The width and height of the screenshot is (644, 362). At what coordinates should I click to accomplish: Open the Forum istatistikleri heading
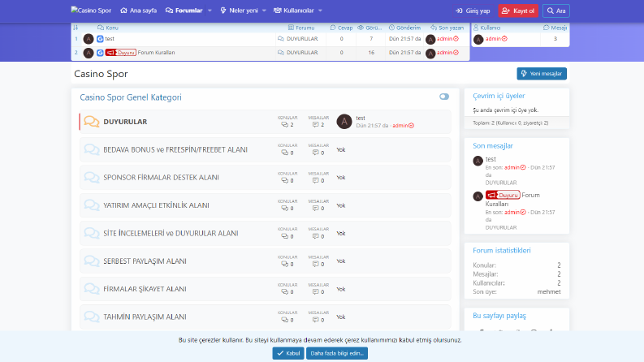click(502, 250)
